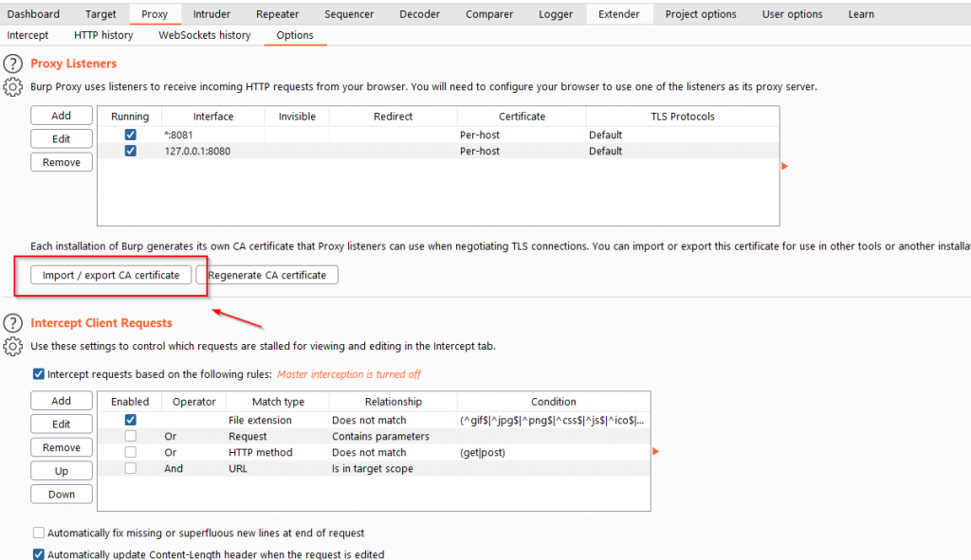Viewport: 971px width, 560px height.
Task: Select the *:8081 interface cell
Action: pyautogui.click(x=213, y=135)
